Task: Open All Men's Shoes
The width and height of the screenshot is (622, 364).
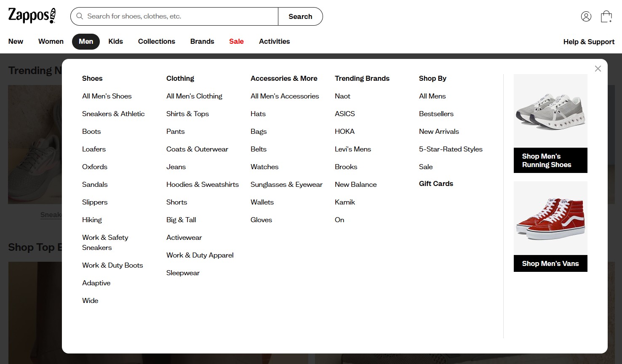Action: pyautogui.click(x=107, y=96)
